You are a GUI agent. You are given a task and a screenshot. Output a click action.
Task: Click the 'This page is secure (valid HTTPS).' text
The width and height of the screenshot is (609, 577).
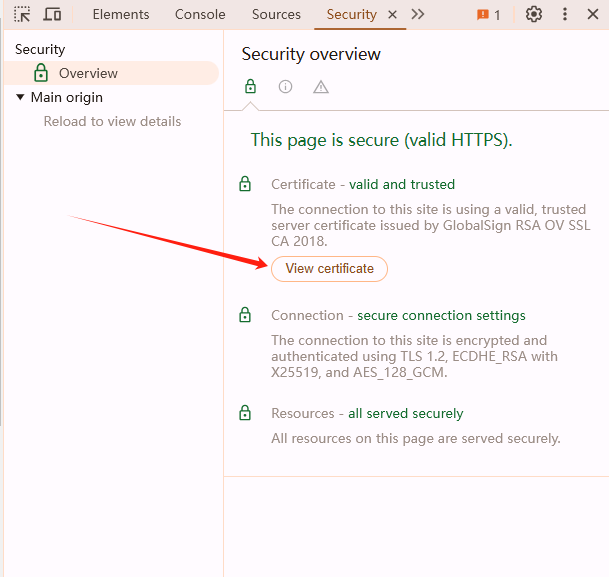(381, 140)
